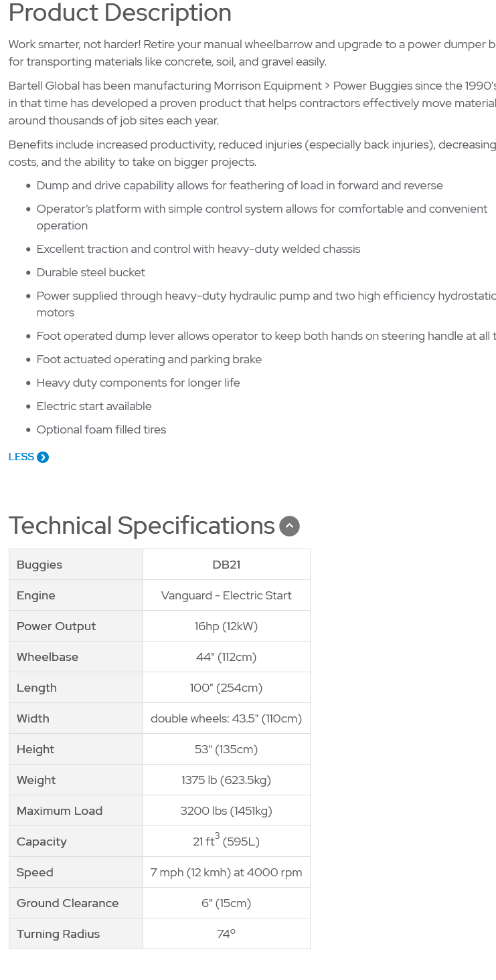Click the double wheels width value
Viewport: 496px width, 980px height.
pos(226,718)
